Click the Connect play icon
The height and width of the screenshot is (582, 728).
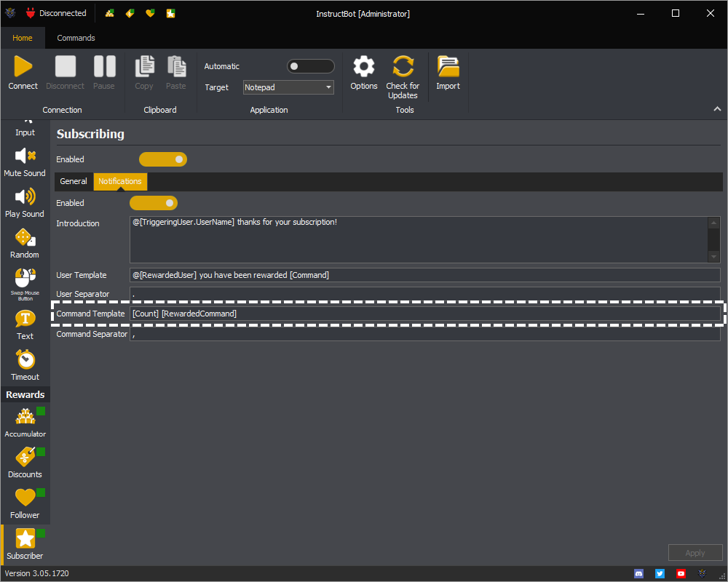pyautogui.click(x=23, y=66)
